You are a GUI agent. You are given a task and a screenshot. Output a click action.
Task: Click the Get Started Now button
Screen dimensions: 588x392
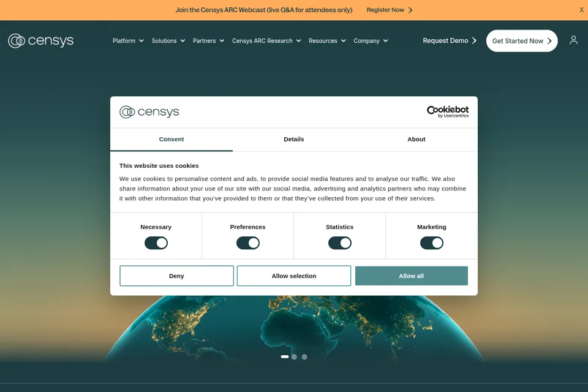522,41
